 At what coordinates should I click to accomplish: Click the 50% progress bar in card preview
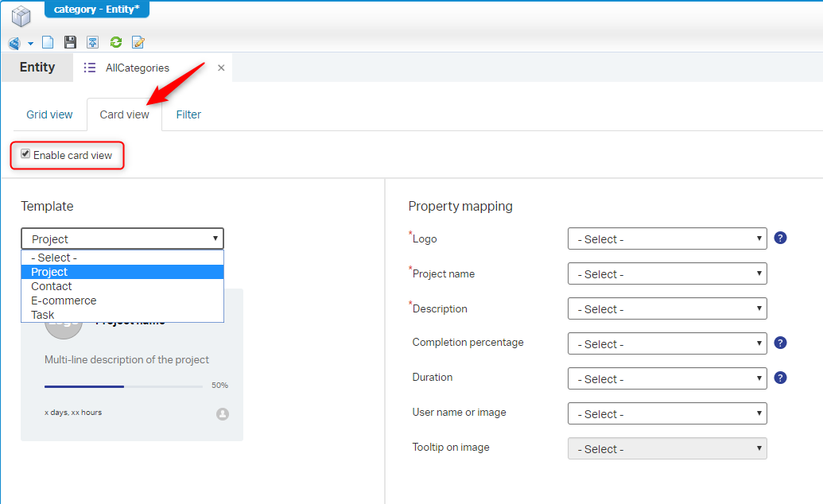tap(123, 386)
